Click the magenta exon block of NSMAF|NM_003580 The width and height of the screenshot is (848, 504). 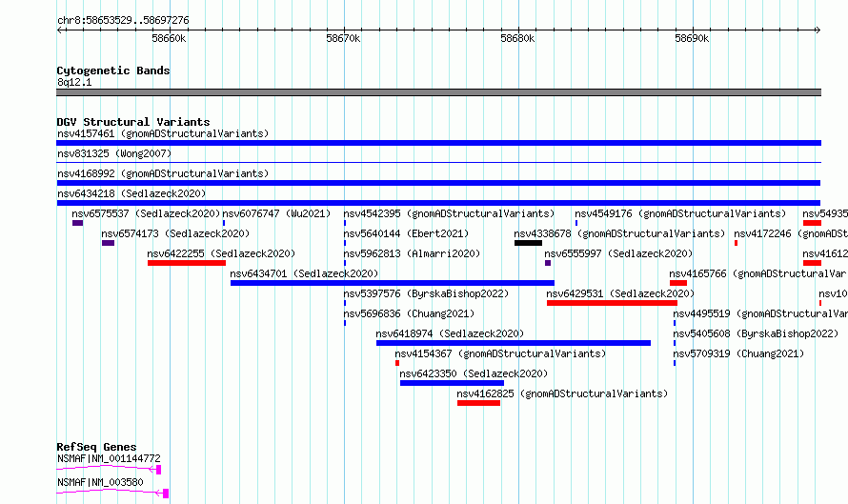166,494
